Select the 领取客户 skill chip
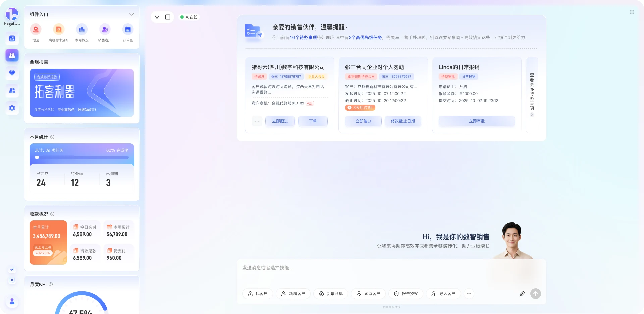 point(368,294)
